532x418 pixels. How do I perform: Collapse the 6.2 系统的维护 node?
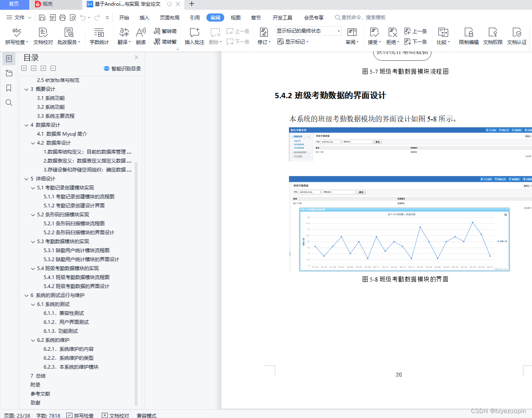33,340
